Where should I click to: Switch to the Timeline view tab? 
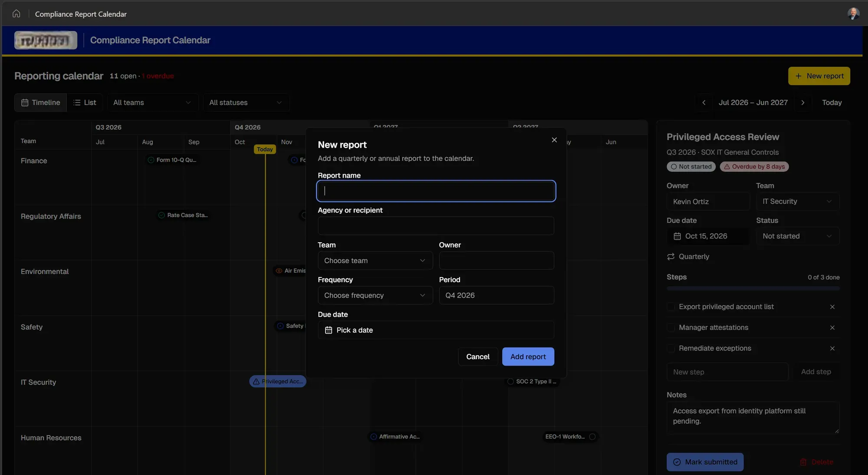coord(41,102)
